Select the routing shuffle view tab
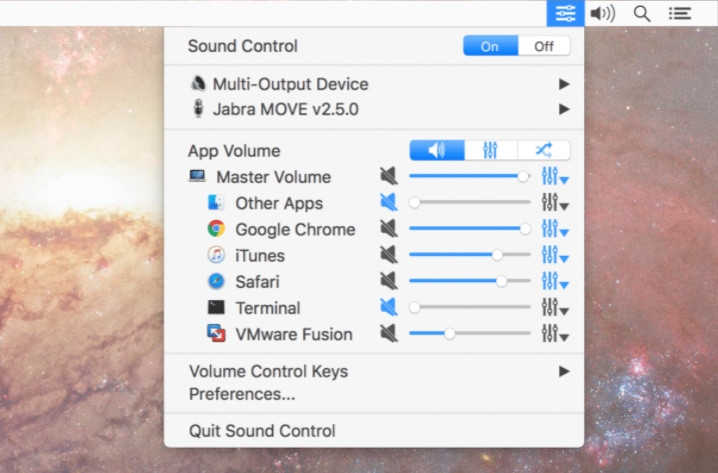718x473 pixels. [543, 150]
